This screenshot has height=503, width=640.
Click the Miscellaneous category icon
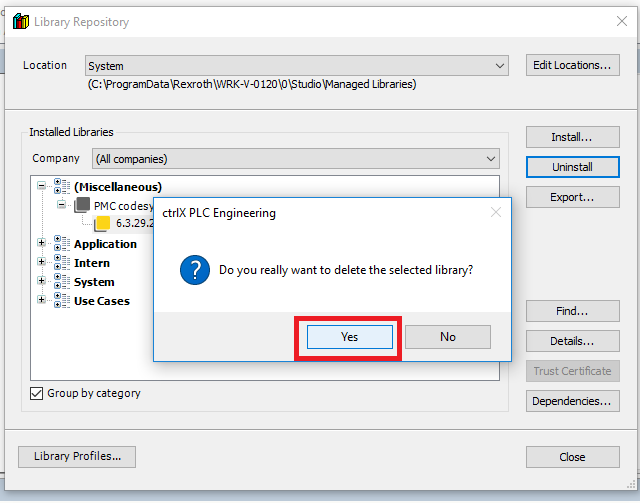coord(62,186)
